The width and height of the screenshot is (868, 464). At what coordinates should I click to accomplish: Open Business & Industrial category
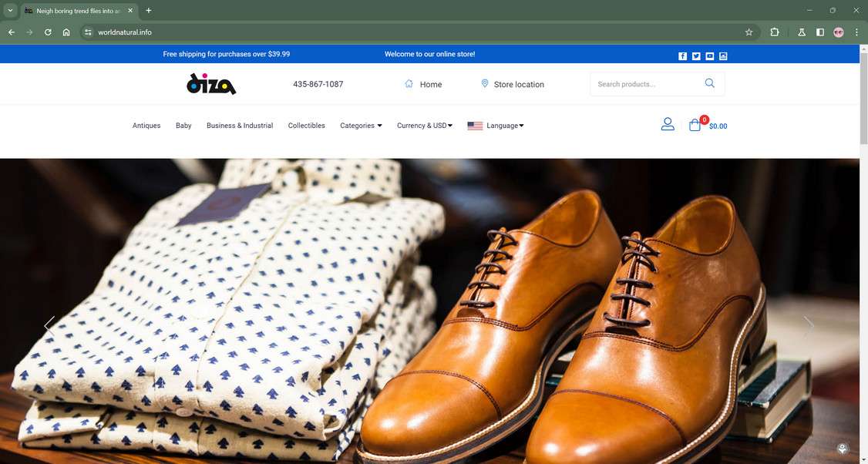click(240, 126)
